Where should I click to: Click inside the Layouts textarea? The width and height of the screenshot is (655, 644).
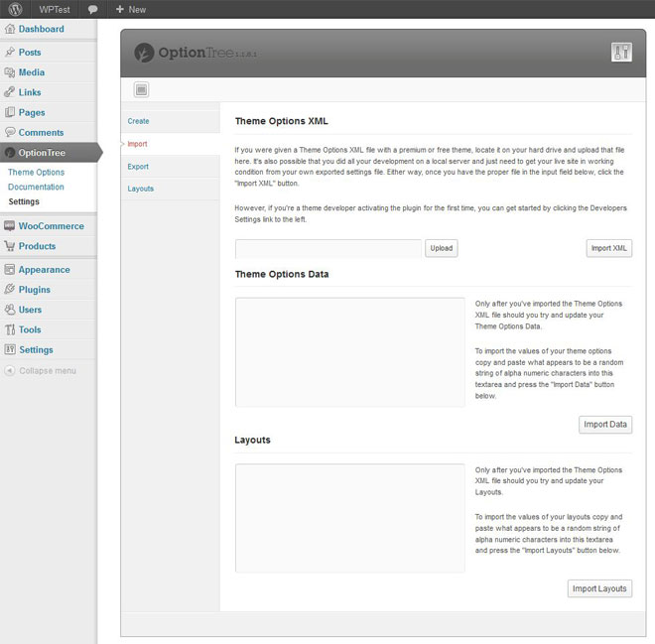click(x=350, y=518)
